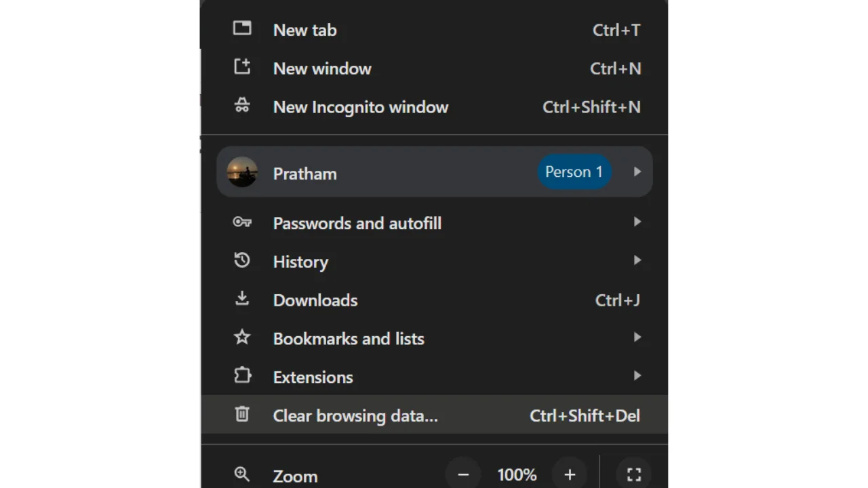Toggle fullscreen mode button
Image resolution: width=868 pixels, height=488 pixels.
click(634, 474)
